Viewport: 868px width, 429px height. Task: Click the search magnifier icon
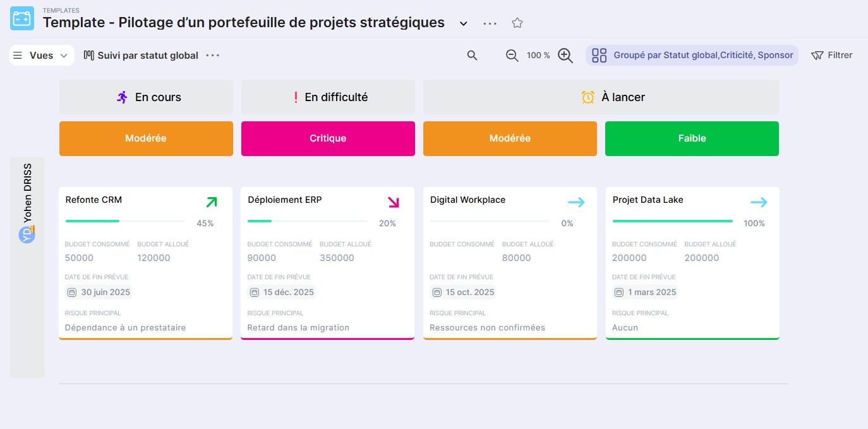coord(472,56)
